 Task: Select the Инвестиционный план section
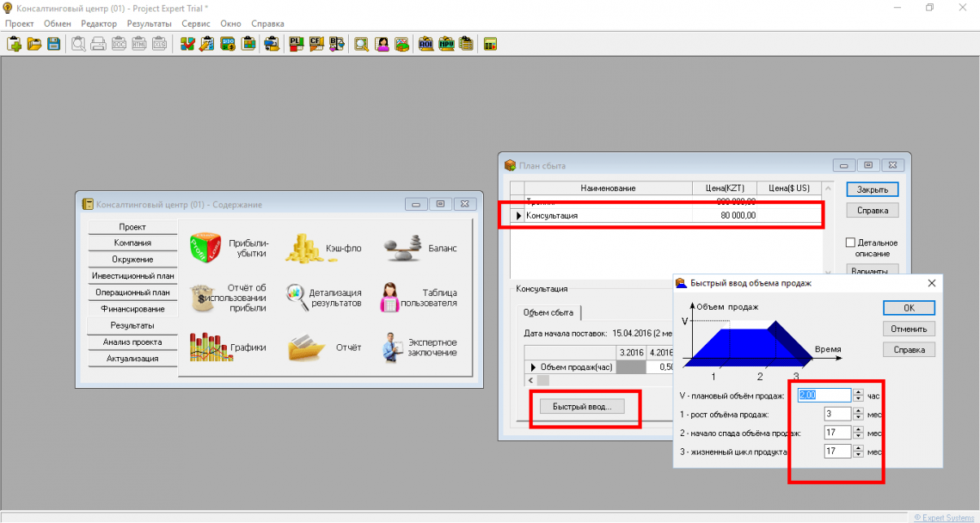[x=132, y=276]
